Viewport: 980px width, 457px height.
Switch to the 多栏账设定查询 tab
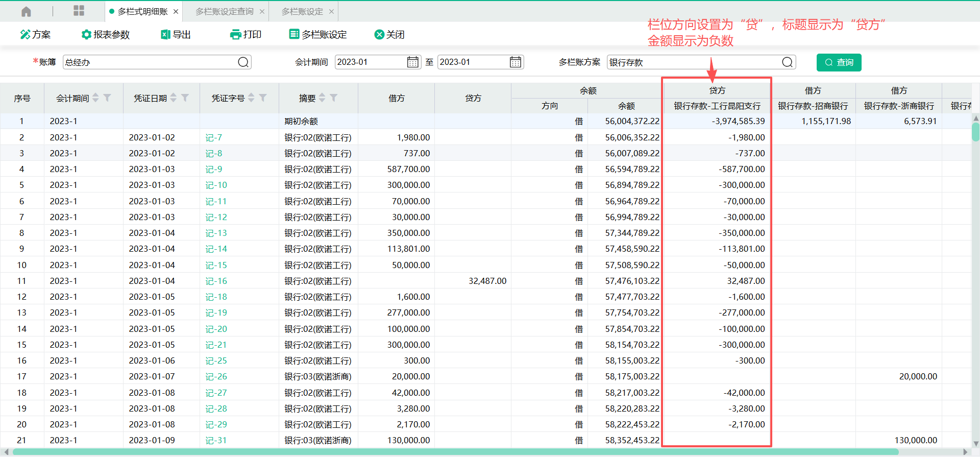click(x=224, y=11)
